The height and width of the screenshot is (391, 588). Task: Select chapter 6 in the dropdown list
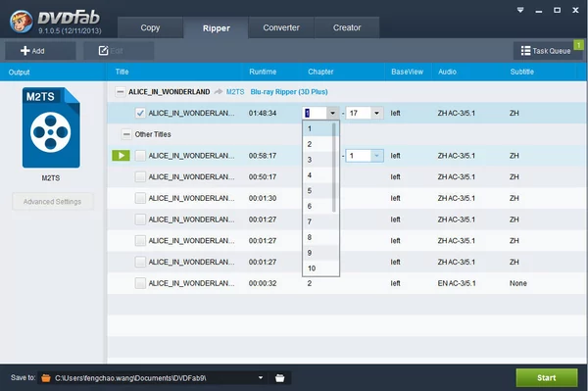(x=318, y=206)
